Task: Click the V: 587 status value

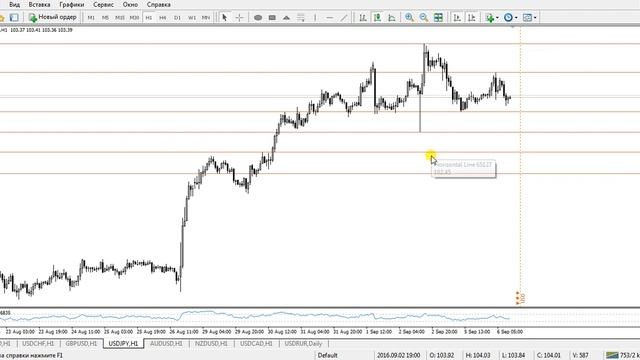Action: coord(580,356)
